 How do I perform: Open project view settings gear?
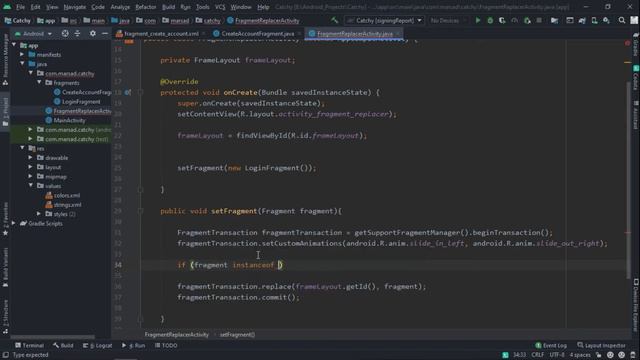(93, 33)
